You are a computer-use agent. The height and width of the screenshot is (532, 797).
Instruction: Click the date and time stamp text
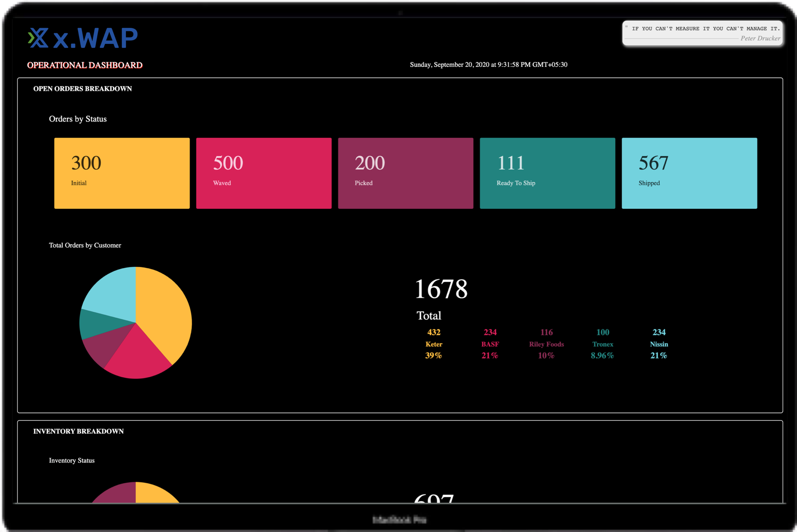(x=489, y=65)
